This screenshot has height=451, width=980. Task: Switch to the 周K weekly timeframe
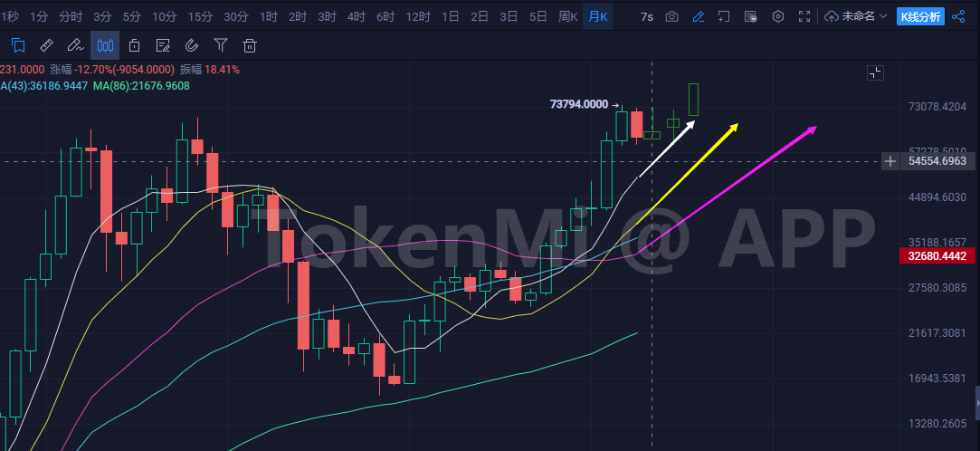567,16
